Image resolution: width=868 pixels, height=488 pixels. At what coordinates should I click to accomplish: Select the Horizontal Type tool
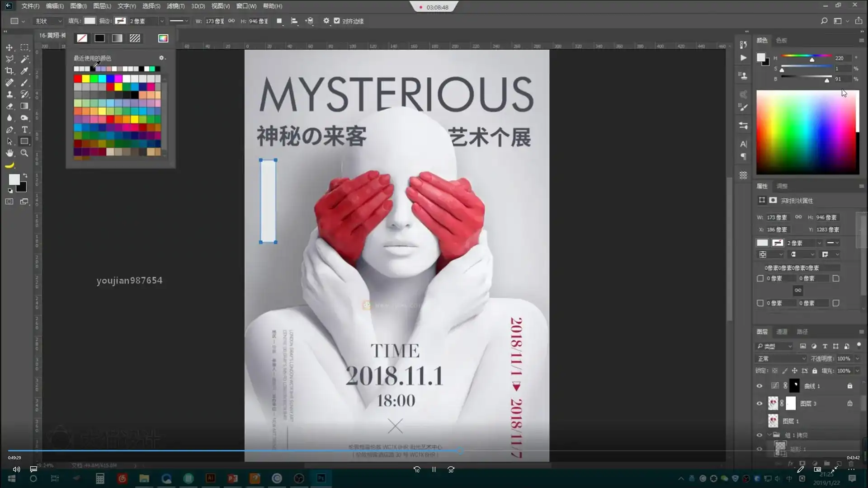(x=24, y=130)
